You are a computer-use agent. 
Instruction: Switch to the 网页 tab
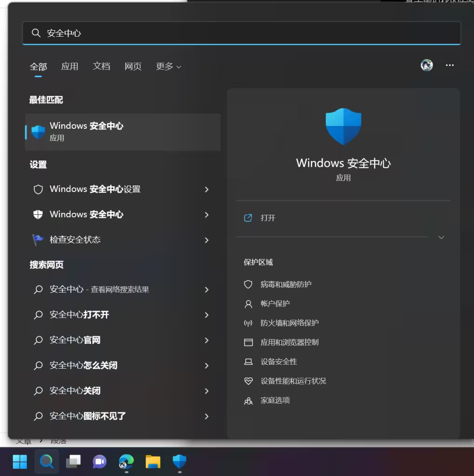[x=133, y=66]
